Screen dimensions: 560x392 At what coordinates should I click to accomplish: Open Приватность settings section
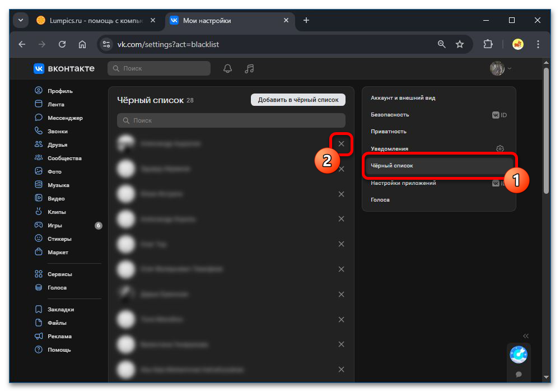[x=389, y=132]
